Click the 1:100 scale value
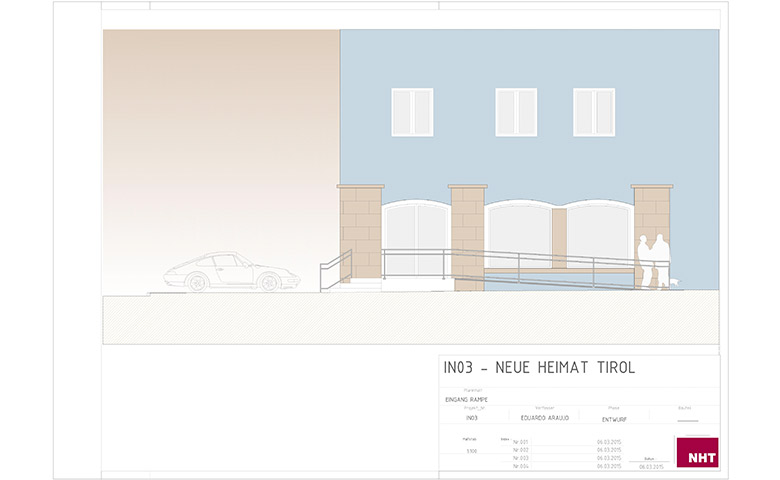 [x=472, y=451]
